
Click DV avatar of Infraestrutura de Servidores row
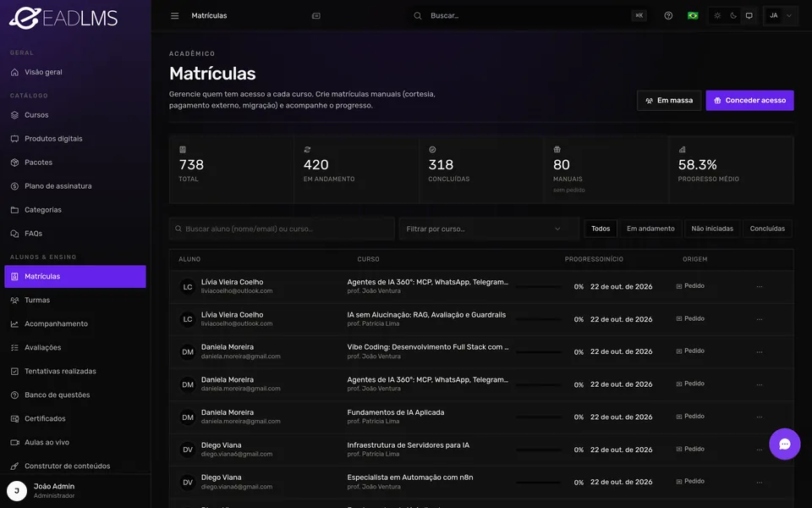188,450
